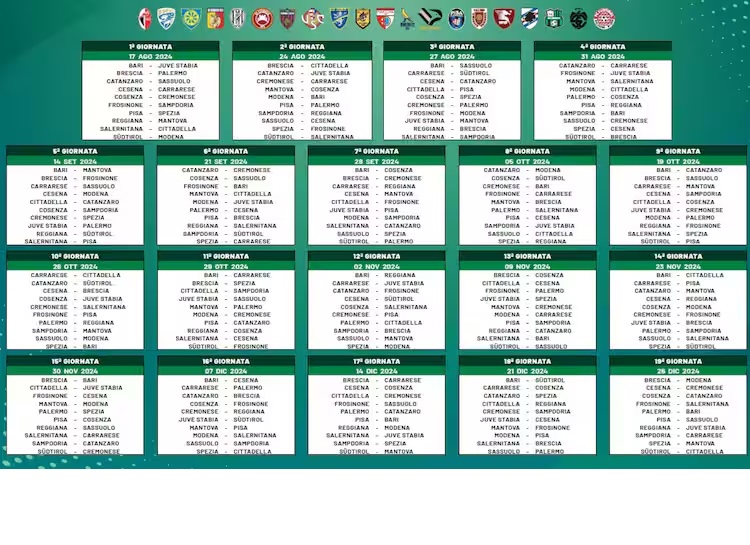Click the date 02 NOV 2024
The width and height of the screenshot is (750, 545).
click(376, 267)
